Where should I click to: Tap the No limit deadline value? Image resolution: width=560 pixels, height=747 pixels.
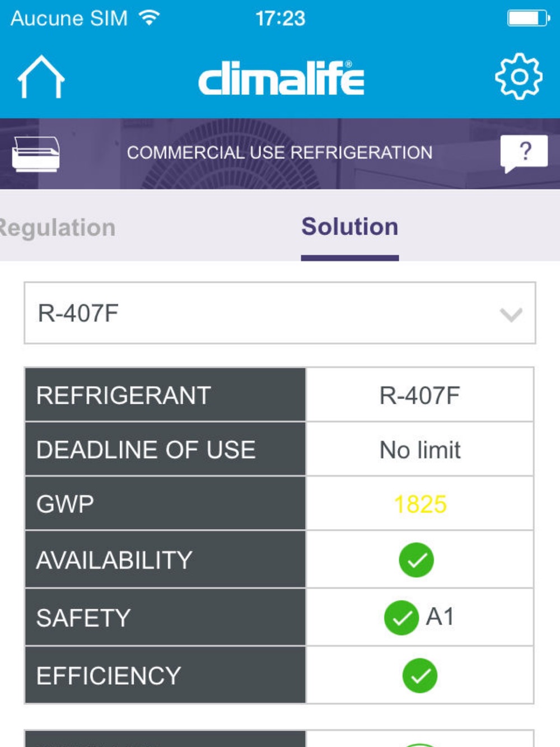click(x=420, y=450)
